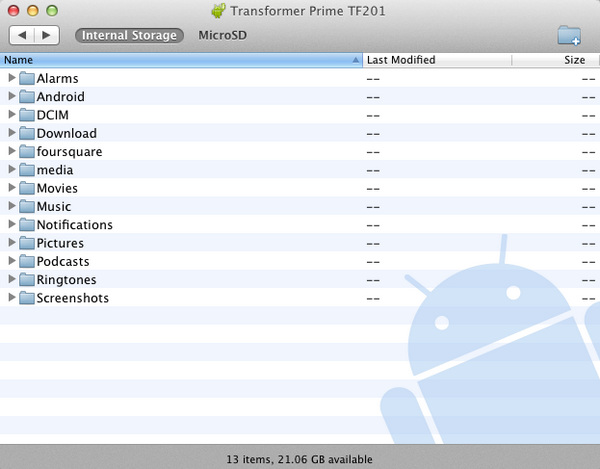Select the media folder icon

[27, 170]
